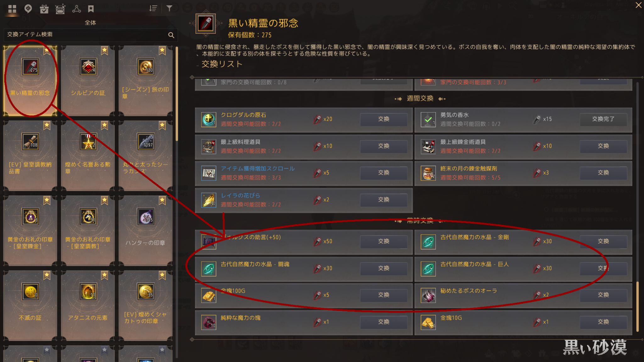Click the 純粋な魔力の塊 item icon
Image resolution: width=644 pixels, height=362 pixels.
pyautogui.click(x=209, y=322)
